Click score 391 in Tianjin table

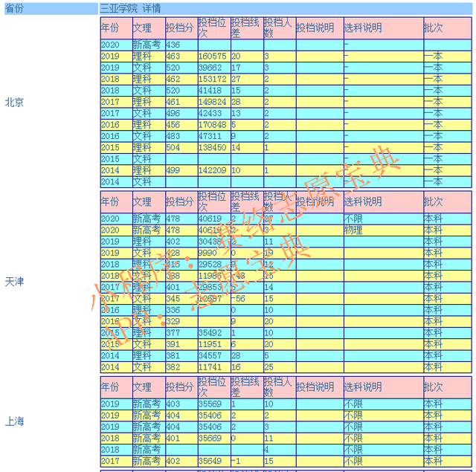tap(181, 344)
